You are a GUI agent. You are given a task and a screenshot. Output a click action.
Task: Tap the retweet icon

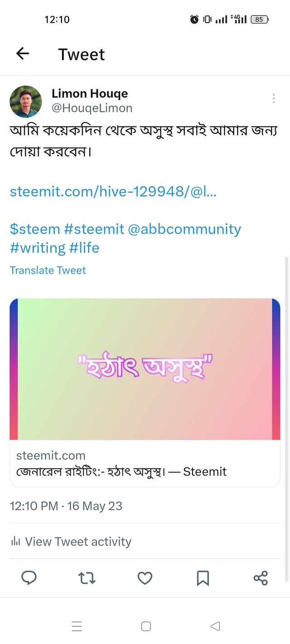pyautogui.click(x=87, y=578)
